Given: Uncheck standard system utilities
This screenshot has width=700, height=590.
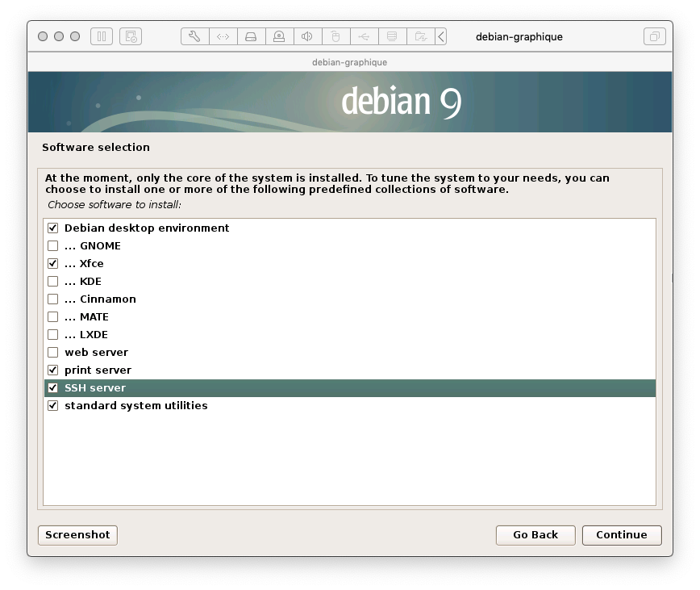Looking at the screenshot, I should [x=52, y=405].
